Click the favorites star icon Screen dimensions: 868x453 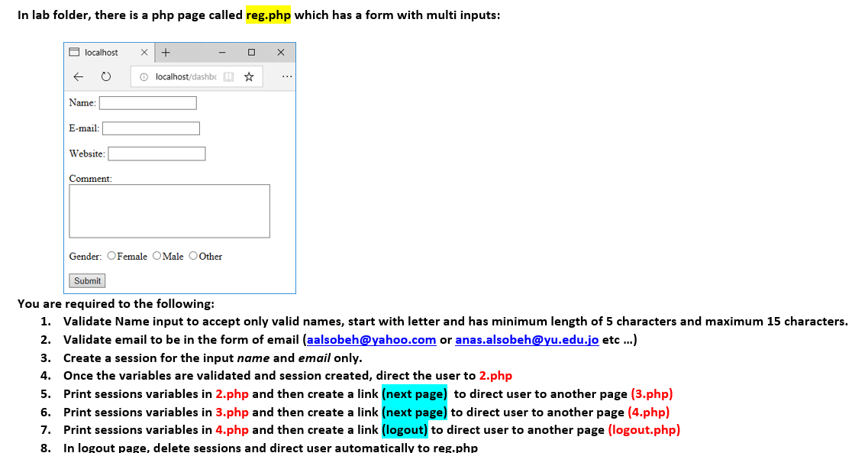(x=248, y=76)
